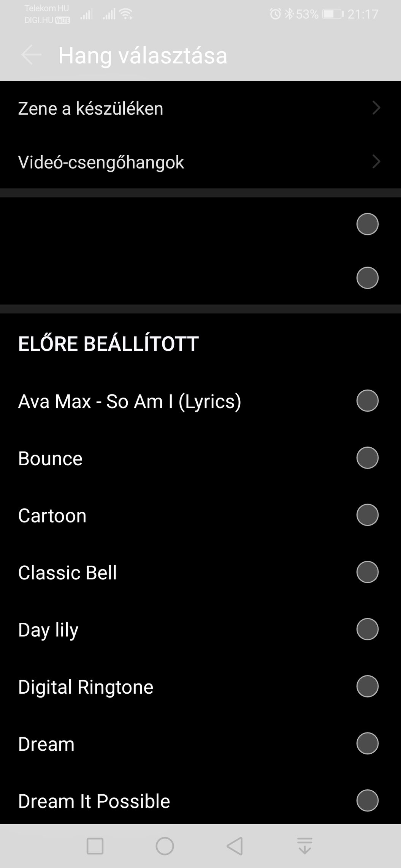The width and height of the screenshot is (401, 868).
Task: Select the Bounce ringtone radio button
Action: click(x=367, y=458)
